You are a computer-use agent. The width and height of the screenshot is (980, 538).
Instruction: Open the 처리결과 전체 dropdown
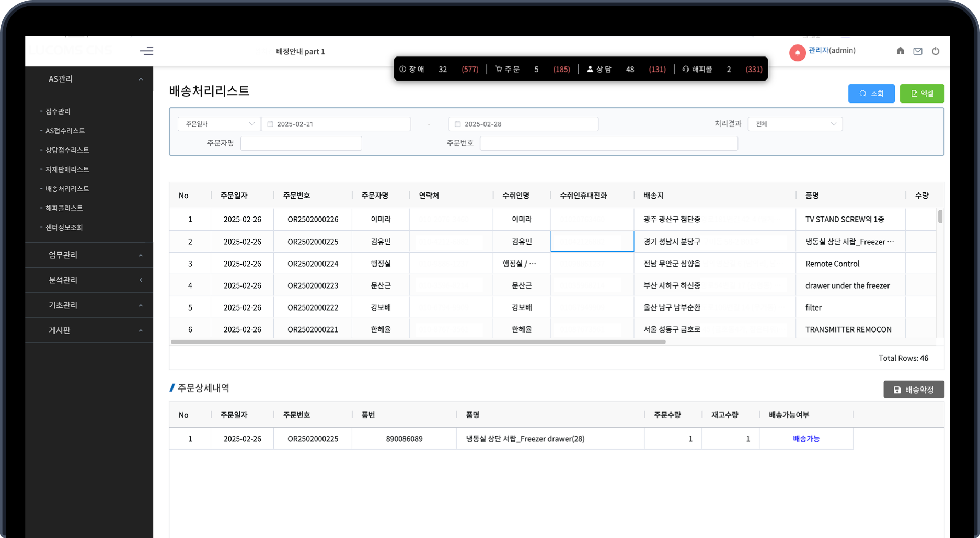tap(795, 124)
